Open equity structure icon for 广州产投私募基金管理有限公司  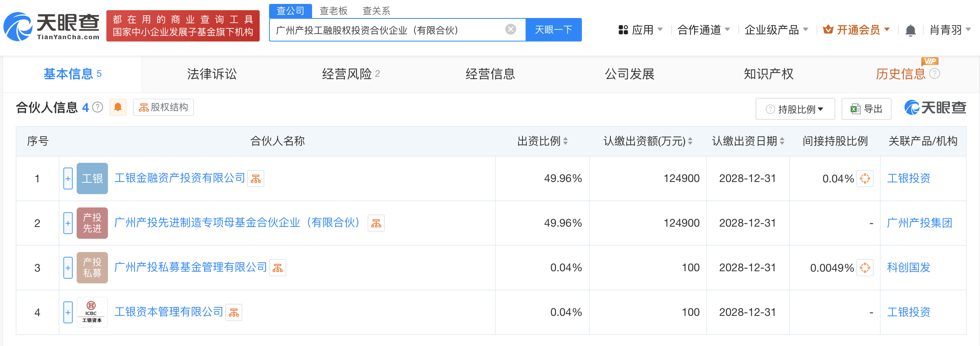click(278, 268)
